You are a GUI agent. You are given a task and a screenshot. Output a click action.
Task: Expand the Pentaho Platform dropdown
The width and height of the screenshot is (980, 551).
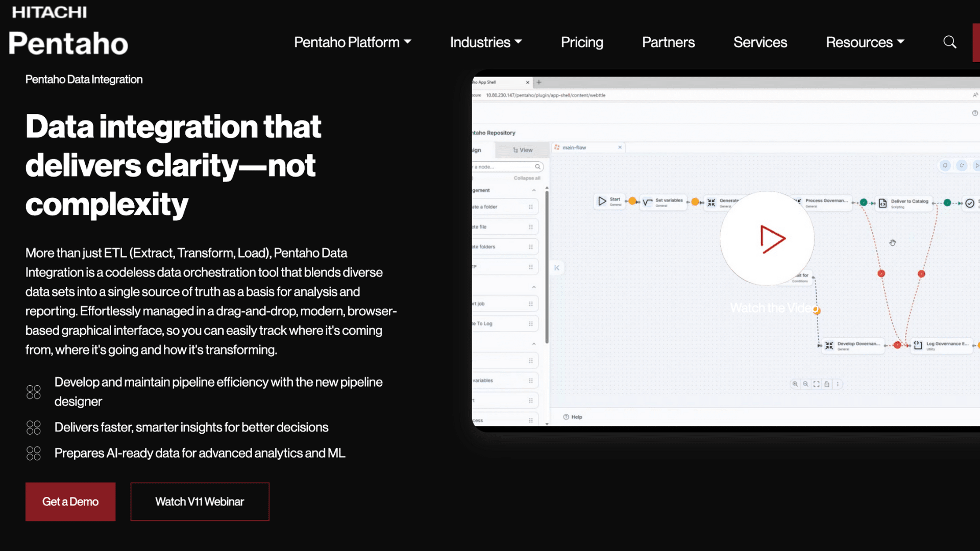353,42
